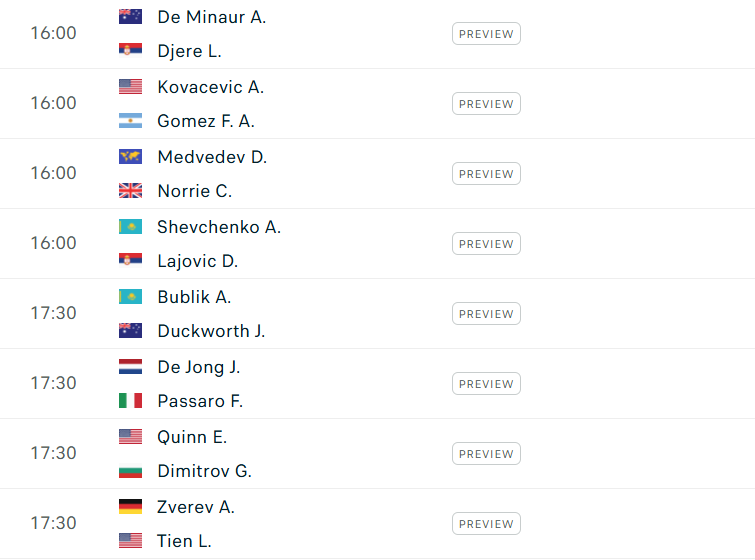755x560 pixels.
Task: Click Italian flag beside Passaro F.
Action: coord(130,401)
